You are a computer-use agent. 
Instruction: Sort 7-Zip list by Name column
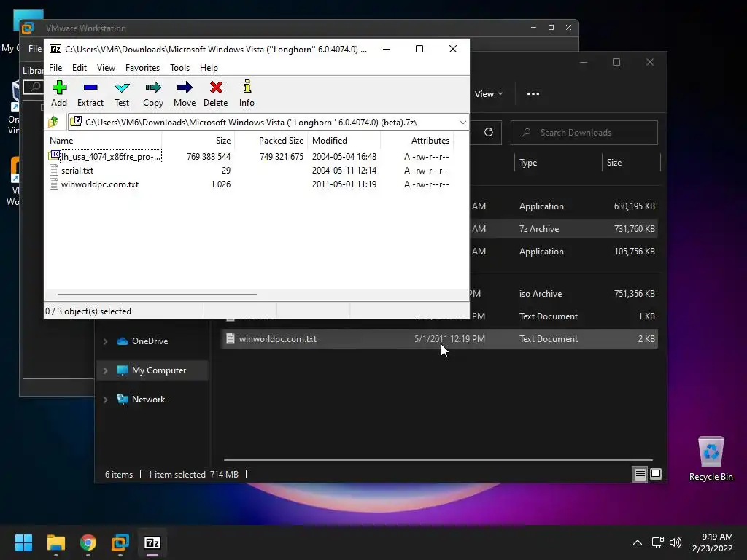104,141
